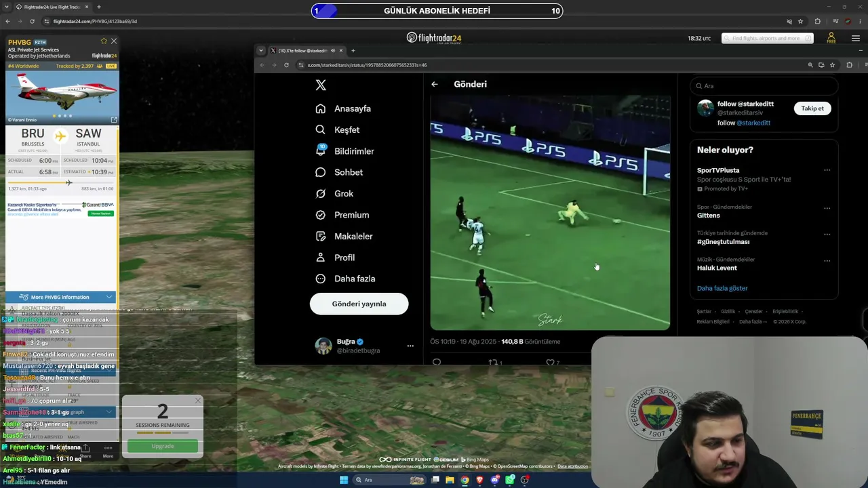Play the football video in the post
The height and width of the screenshot is (488, 868).
pyautogui.click(x=550, y=213)
